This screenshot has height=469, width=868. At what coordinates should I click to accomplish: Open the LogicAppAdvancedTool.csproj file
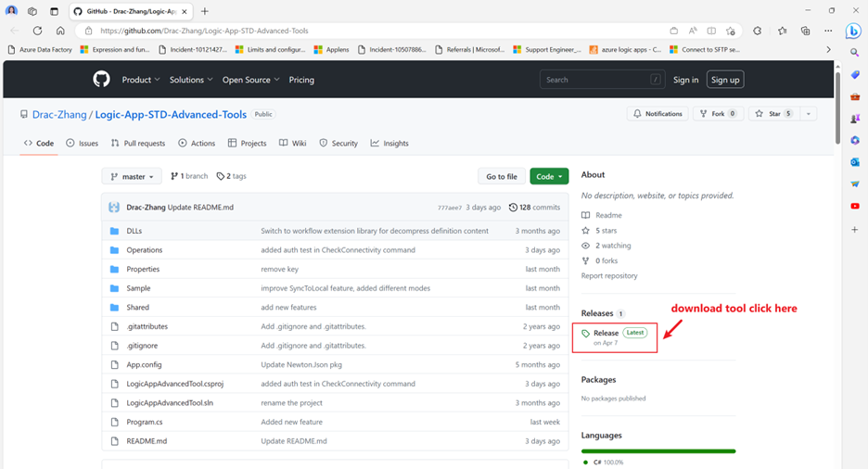tap(174, 384)
